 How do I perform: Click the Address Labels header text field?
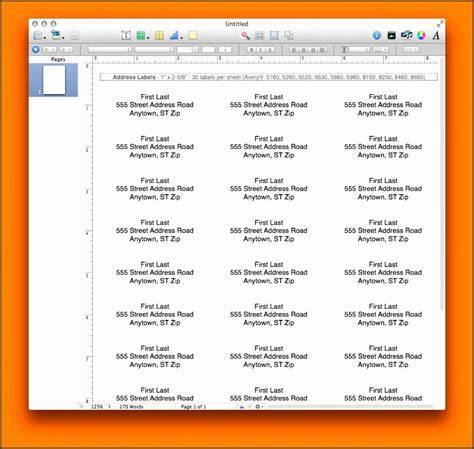(x=269, y=77)
